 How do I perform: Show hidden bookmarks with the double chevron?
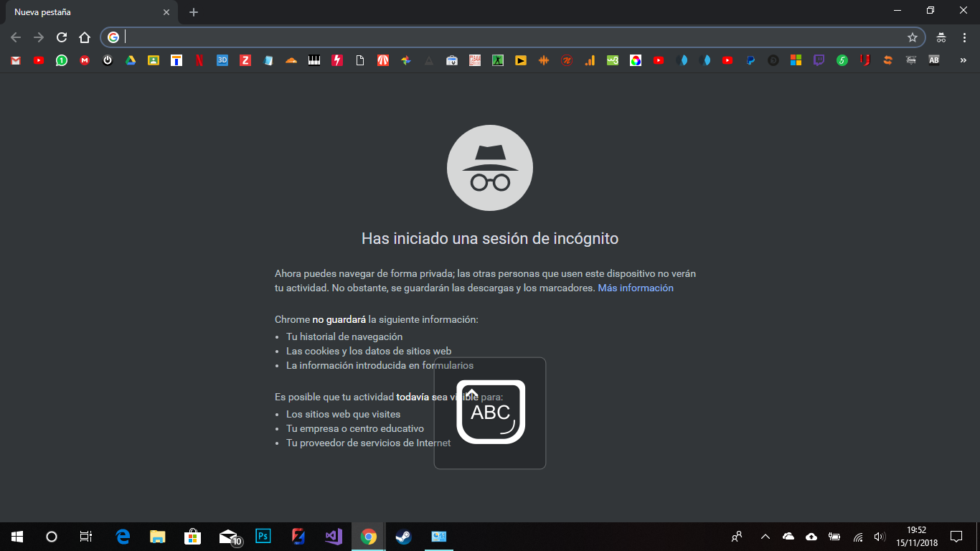click(963, 61)
